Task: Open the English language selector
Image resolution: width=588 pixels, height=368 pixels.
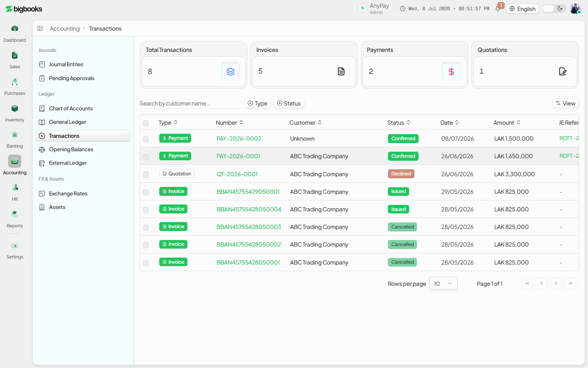Action: point(523,9)
